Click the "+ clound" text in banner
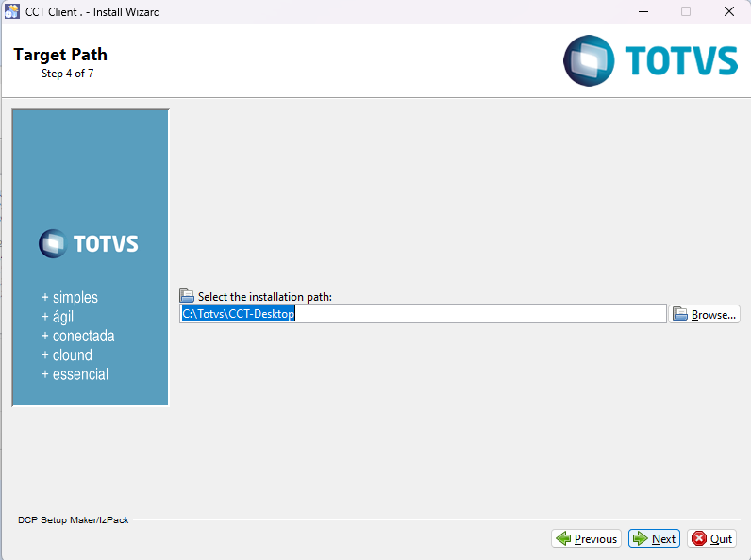751x560 pixels. point(67,355)
